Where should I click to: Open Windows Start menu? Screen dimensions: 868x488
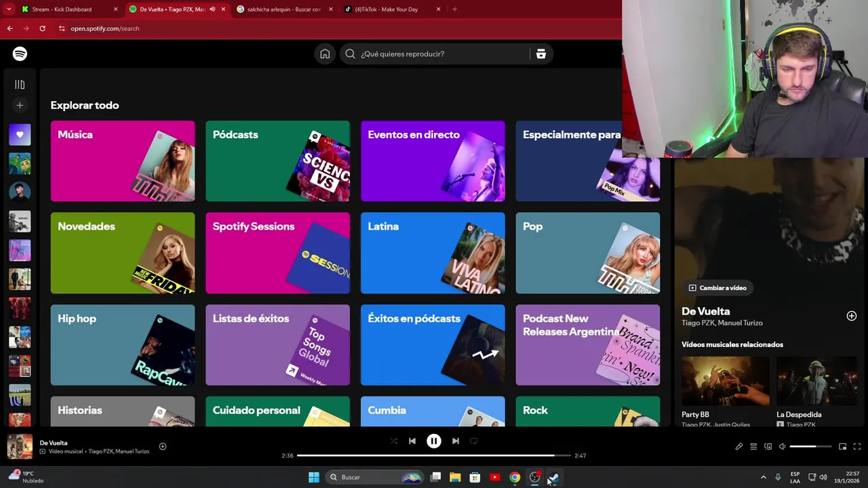pyautogui.click(x=314, y=477)
